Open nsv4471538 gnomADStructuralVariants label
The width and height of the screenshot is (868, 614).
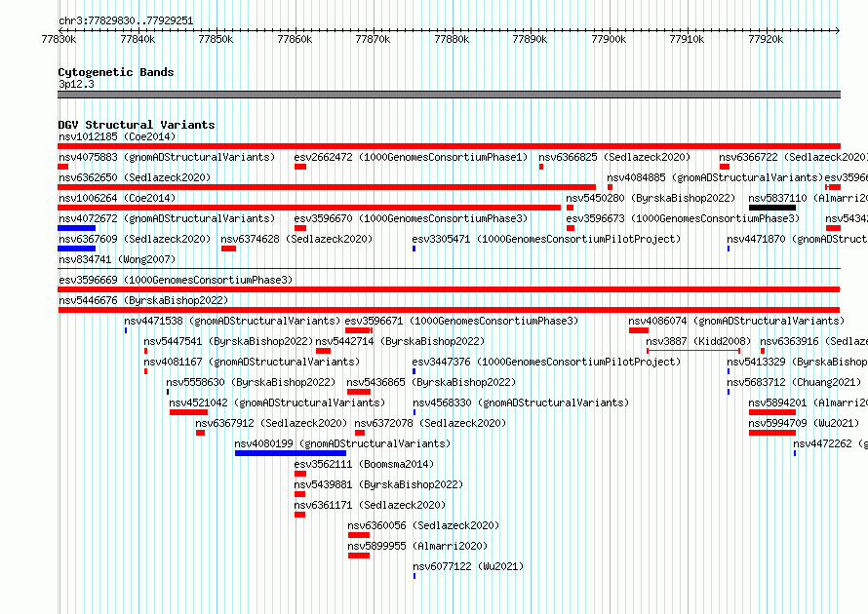point(232,321)
